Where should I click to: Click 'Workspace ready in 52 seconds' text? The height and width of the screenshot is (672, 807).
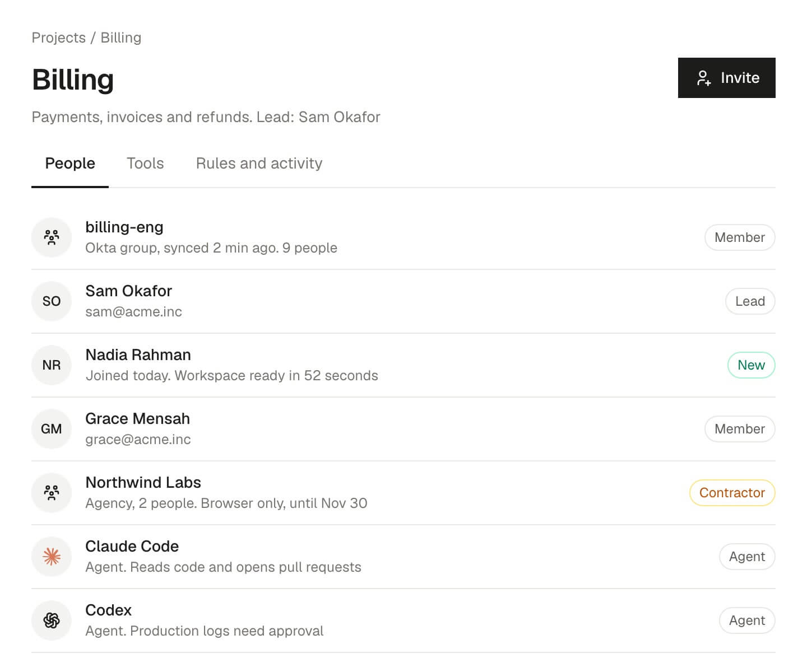coord(276,376)
